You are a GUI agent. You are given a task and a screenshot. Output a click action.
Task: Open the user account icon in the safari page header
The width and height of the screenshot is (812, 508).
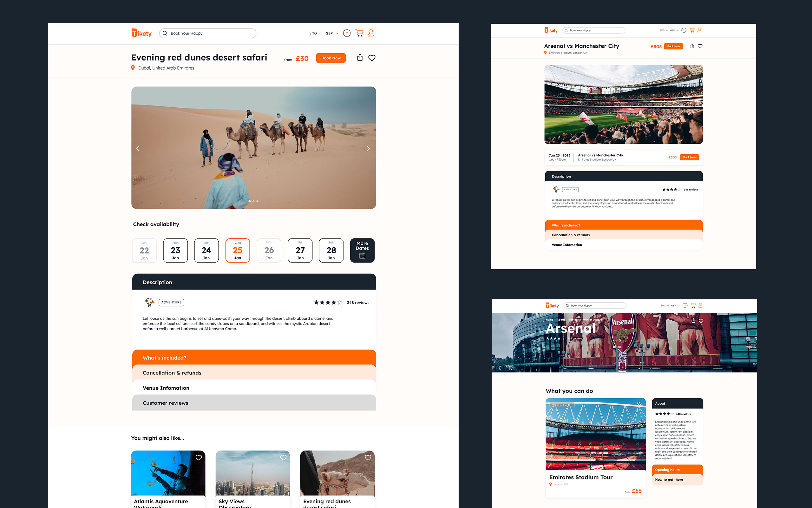(x=370, y=33)
